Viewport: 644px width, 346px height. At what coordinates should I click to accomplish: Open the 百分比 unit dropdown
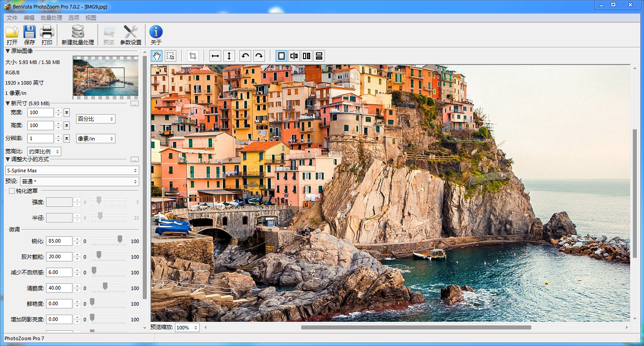(96, 119)
